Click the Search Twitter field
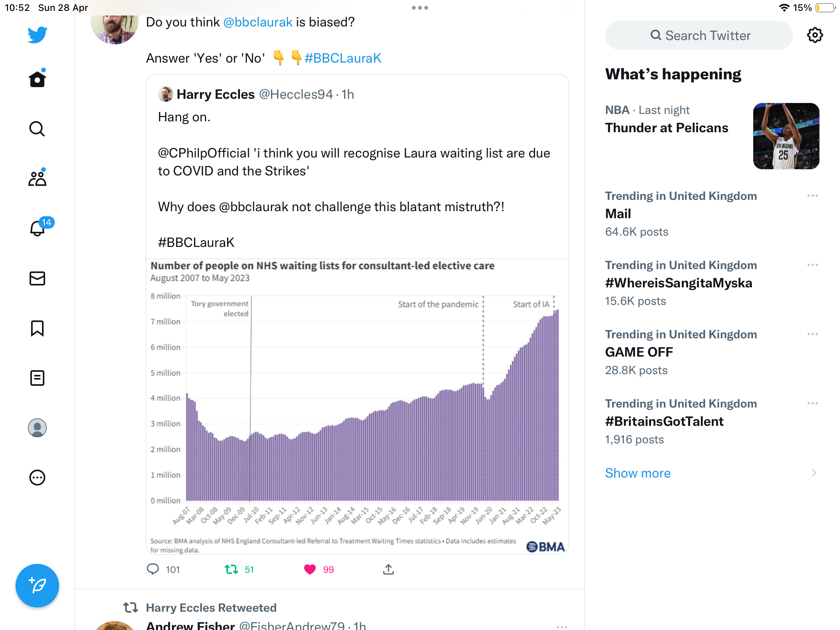The height and width of the screenshot is (630, 840). pyautogui.click(x=699, y=35)
